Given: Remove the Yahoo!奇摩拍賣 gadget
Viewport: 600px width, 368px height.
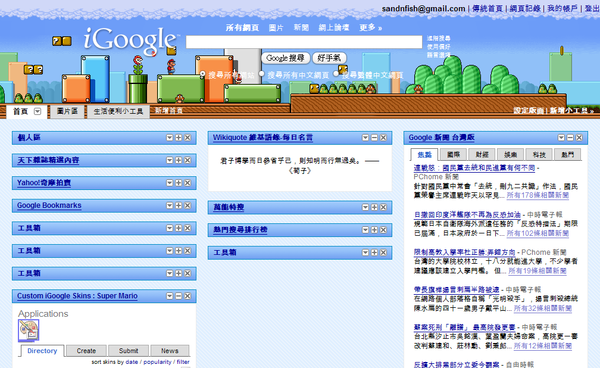Looking at the screenshot, I should coord(188,183).
